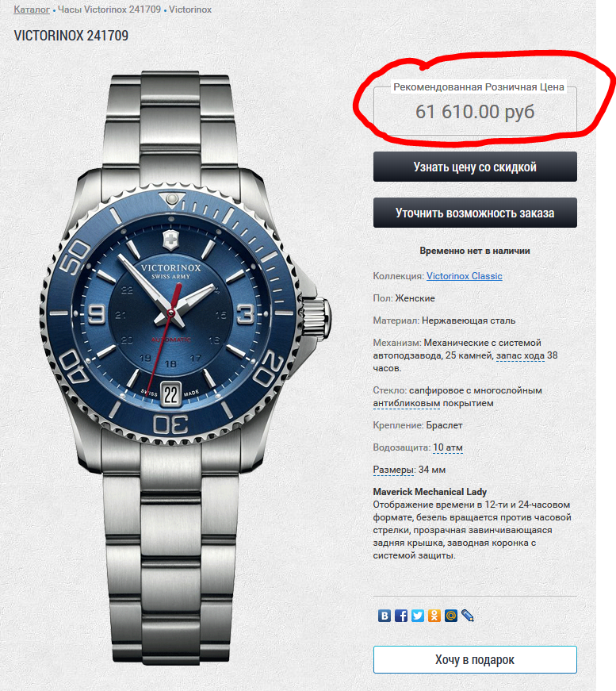616x691 pixels.
Task: Select the VICTORINOX 241709 page heading
Action: pos(71,36)
